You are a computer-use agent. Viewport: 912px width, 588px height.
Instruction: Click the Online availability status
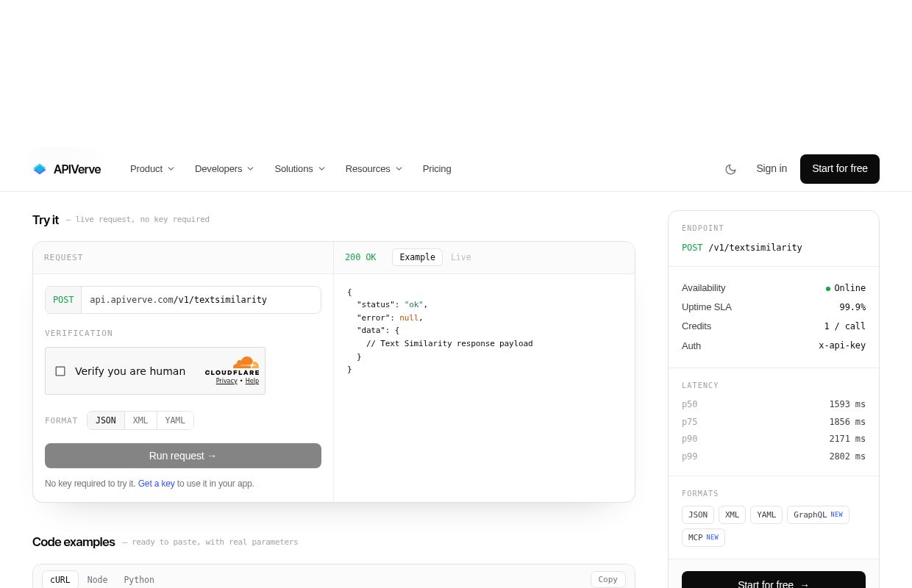pyautogui.click(x=846, y=288)
